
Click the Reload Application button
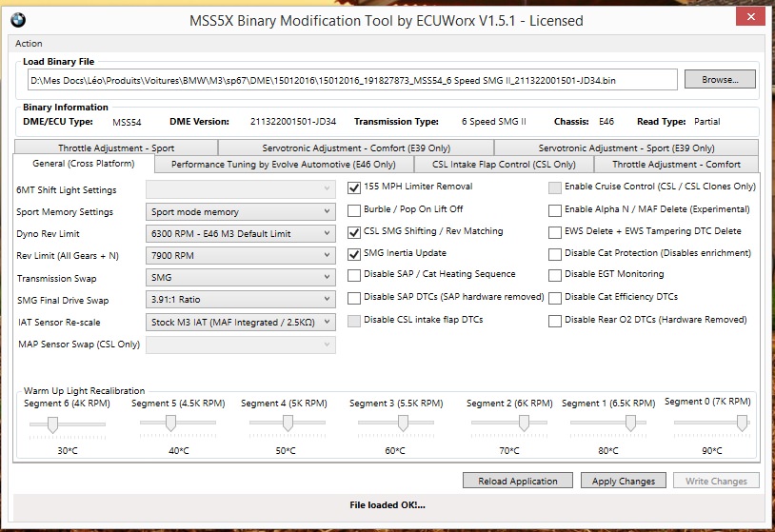click(x=518, y=481)
